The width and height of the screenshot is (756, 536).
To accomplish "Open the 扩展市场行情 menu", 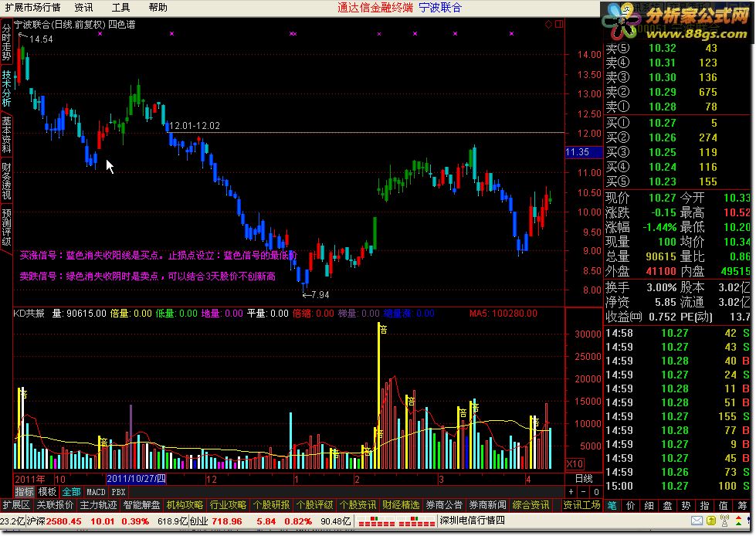I will coord(32,7).
